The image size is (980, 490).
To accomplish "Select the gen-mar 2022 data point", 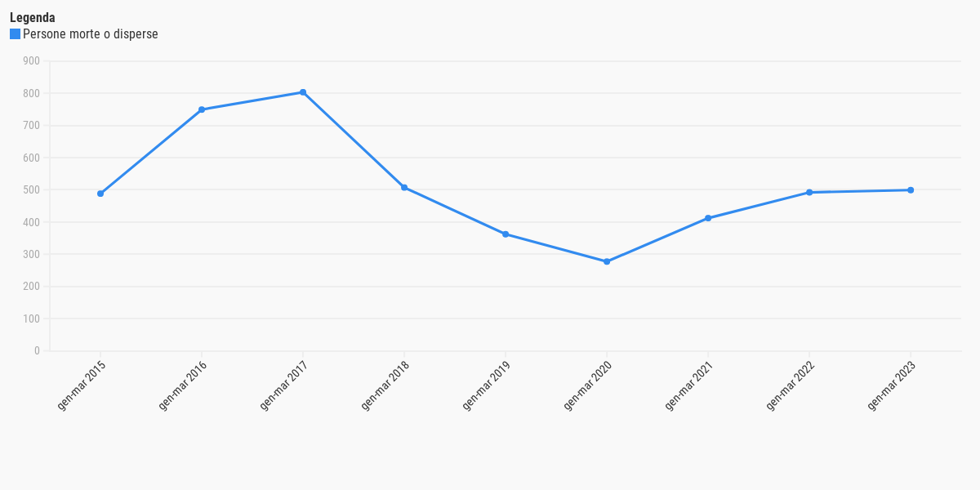I will [809, 193].
